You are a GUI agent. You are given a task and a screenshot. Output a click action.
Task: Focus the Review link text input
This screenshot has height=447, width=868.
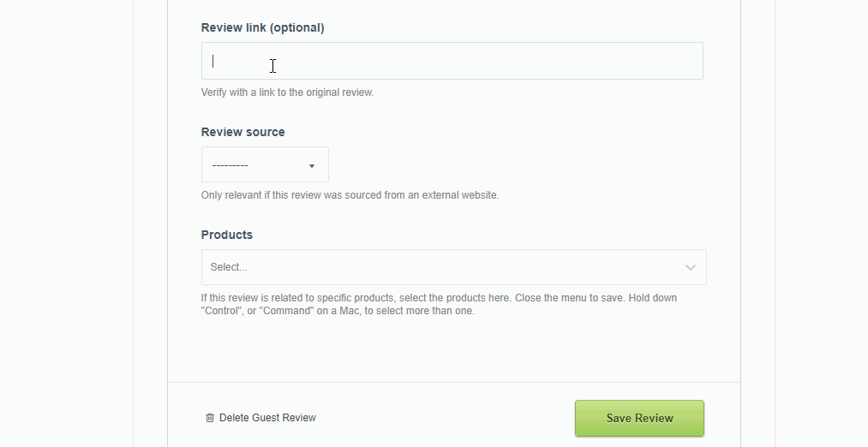tap(452, 61)
